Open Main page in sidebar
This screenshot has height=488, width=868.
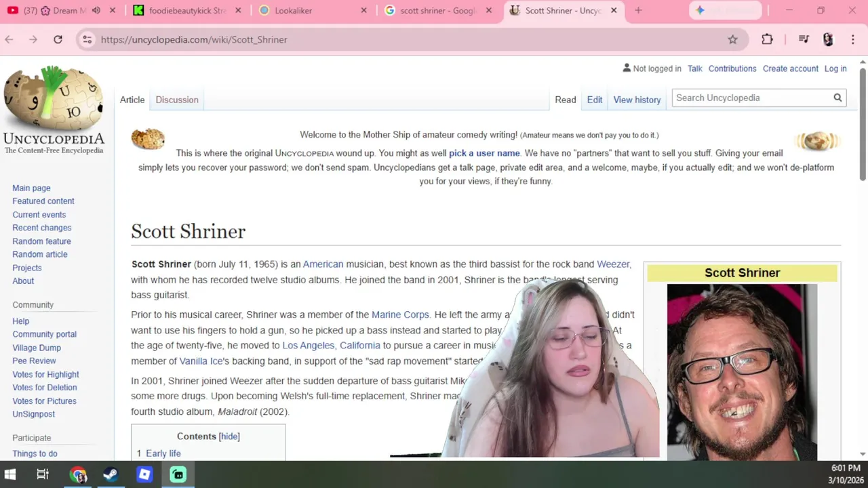(31, 188)
